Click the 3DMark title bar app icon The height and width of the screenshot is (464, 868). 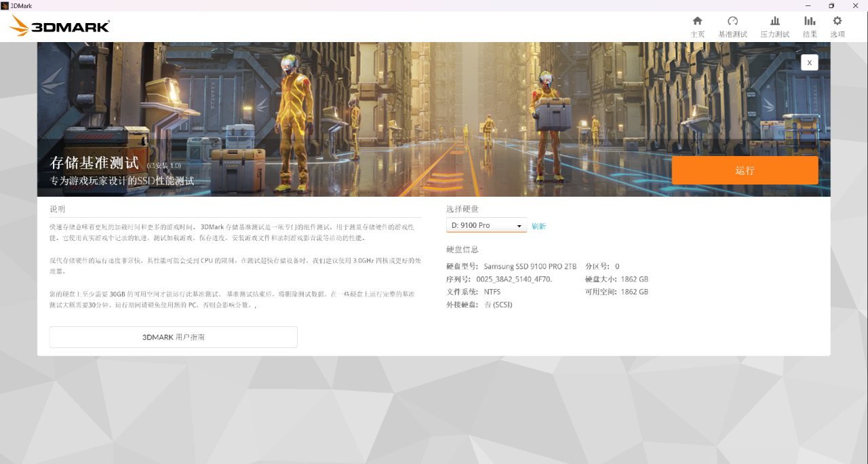coord(5,5)
